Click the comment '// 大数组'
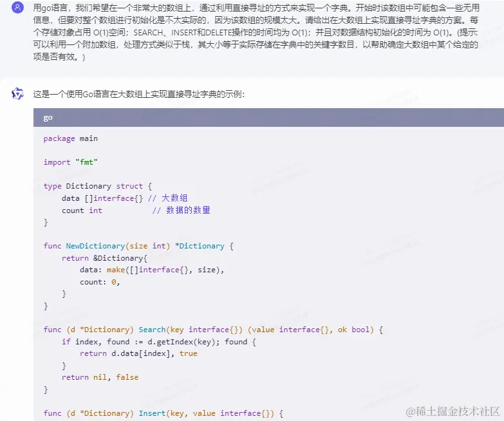The height and width of the screenshot is (421, 504). pyautogui.click(x=168, y=198)
